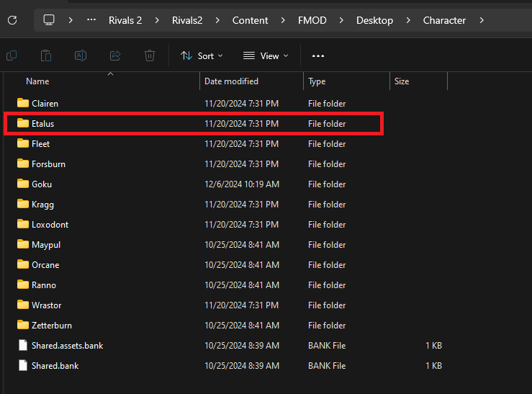This screenshot has height=394, width=532.
Task: Click the Goku folder name
Action: point(42,184)
